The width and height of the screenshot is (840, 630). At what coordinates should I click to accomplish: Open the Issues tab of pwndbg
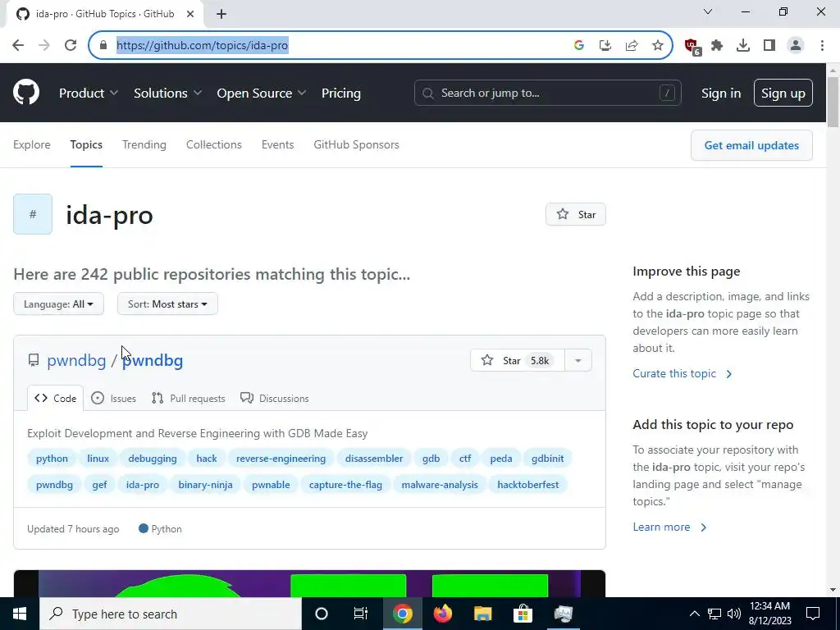(113, 398)
